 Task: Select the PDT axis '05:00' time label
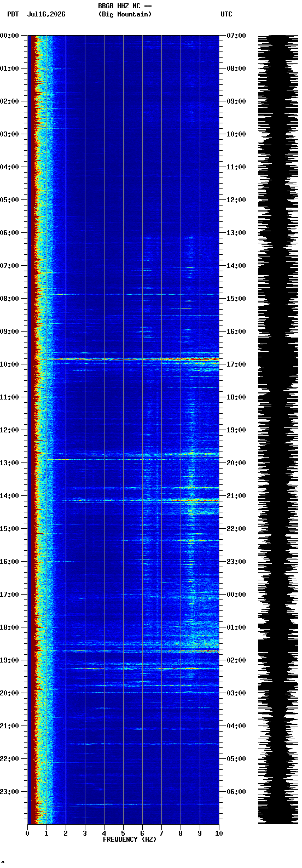tap(10, 200)
